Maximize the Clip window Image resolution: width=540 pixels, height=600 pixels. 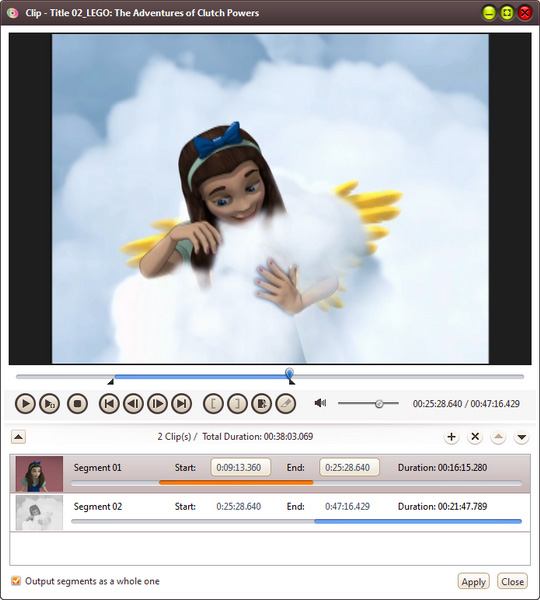507,13
